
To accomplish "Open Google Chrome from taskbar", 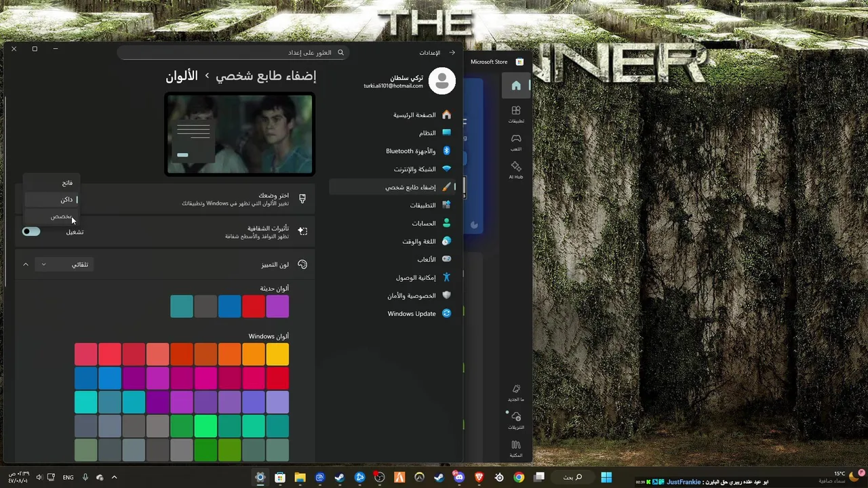I will click(x=519, y=477).
